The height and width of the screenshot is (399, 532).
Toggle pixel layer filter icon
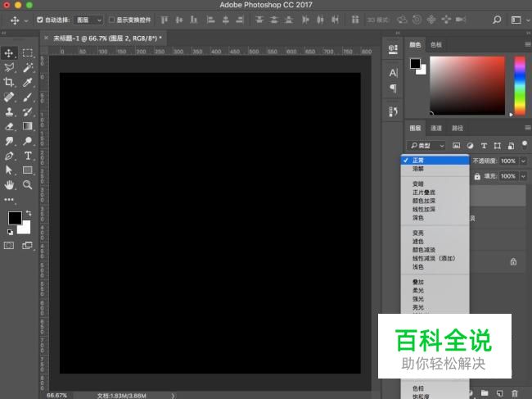tap(457, 146)
